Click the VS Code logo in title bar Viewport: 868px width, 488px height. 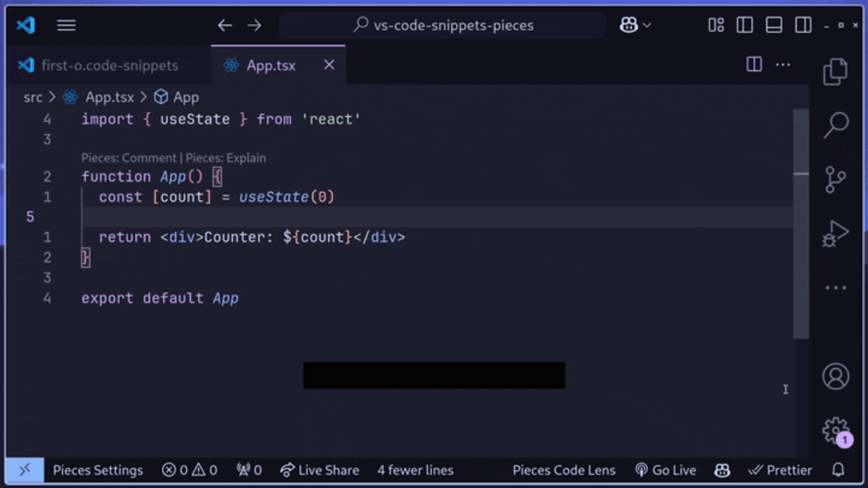click(x=26, y=25)
